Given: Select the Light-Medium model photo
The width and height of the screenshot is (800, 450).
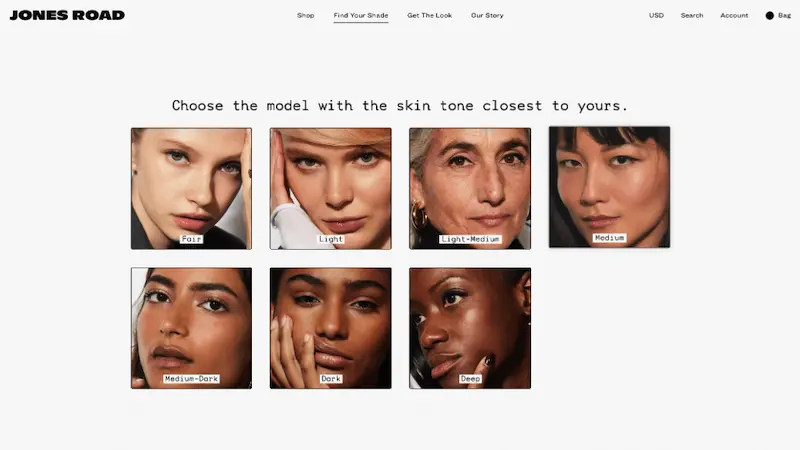Looking at the screenshot, I should click(470, 188).
